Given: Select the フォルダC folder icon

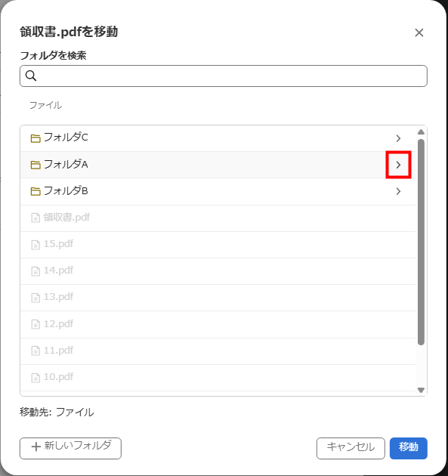Looking at the screenshot, I should (36, 138).
